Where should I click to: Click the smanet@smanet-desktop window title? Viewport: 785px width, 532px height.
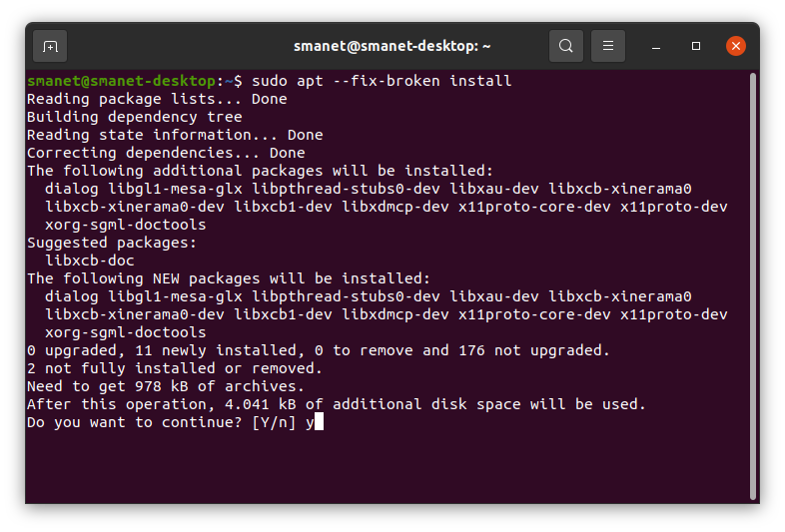tap(392, 46)
